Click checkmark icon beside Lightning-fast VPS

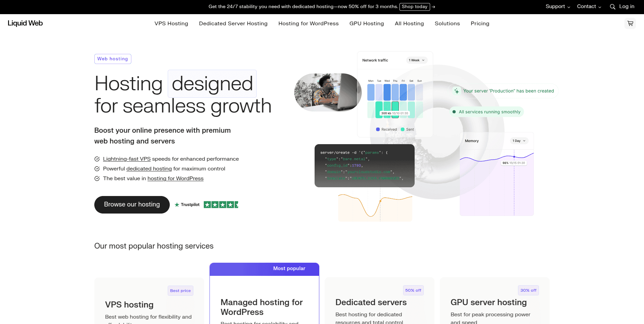97,159
